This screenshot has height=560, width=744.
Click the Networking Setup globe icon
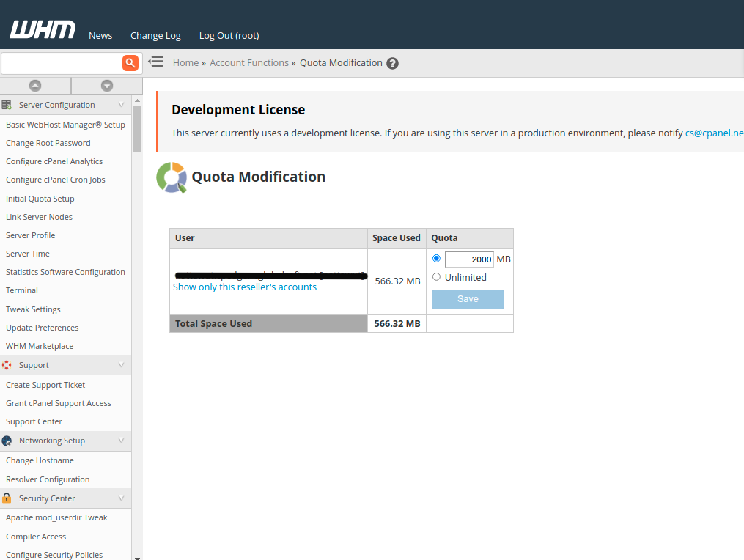(x=7, y=441)
